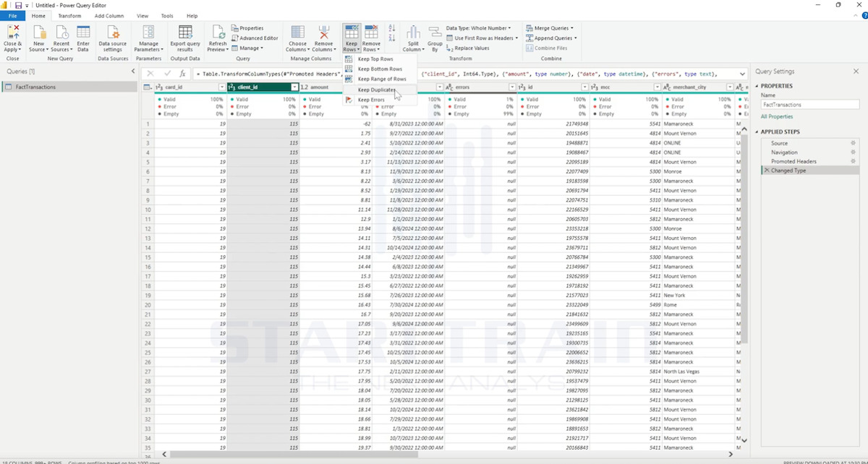Open Properties in the Query group

(x=247, y=28)
